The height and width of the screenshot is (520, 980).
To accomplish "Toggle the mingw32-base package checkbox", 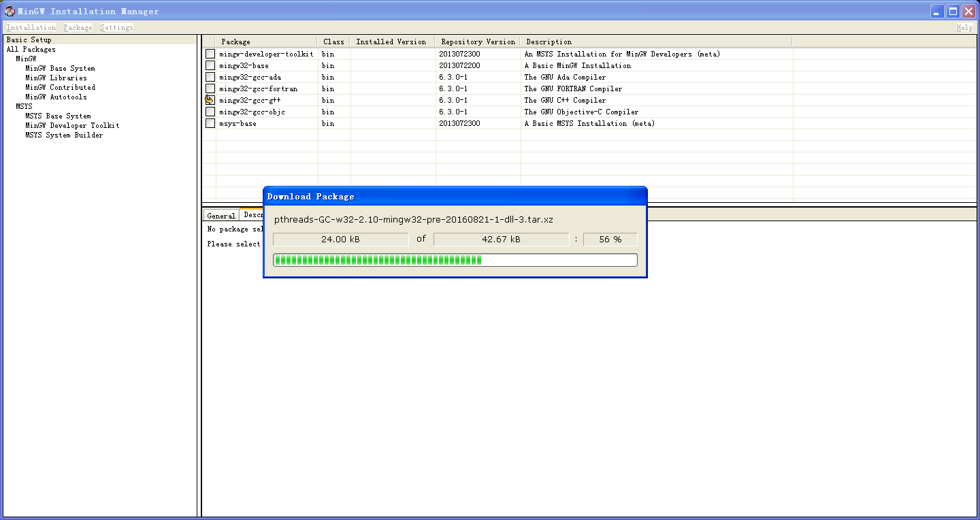I will [x=210, y=65].
